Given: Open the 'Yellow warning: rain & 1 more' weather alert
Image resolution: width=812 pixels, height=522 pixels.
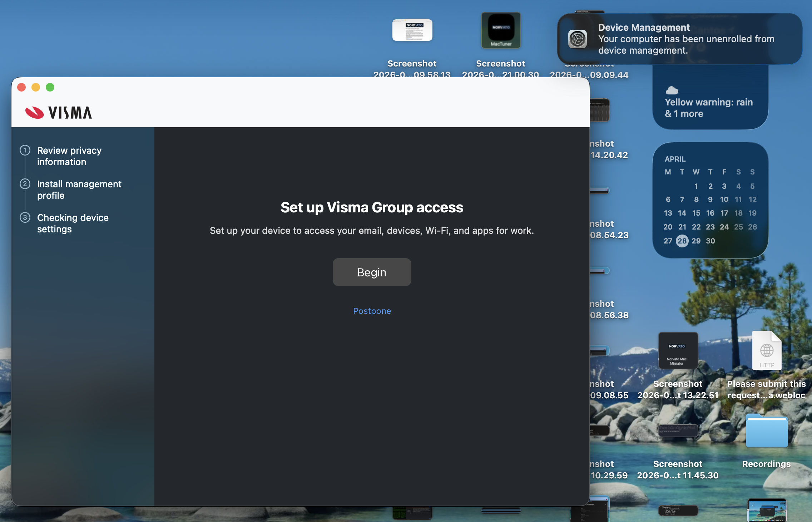Looking at the screenshot, I should coord(709,108).
